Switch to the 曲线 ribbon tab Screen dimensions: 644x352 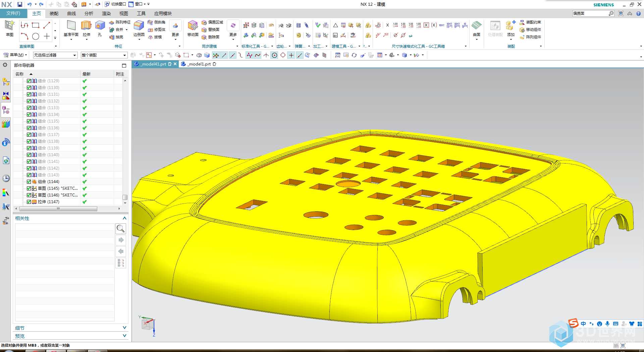tap(71, 13)
